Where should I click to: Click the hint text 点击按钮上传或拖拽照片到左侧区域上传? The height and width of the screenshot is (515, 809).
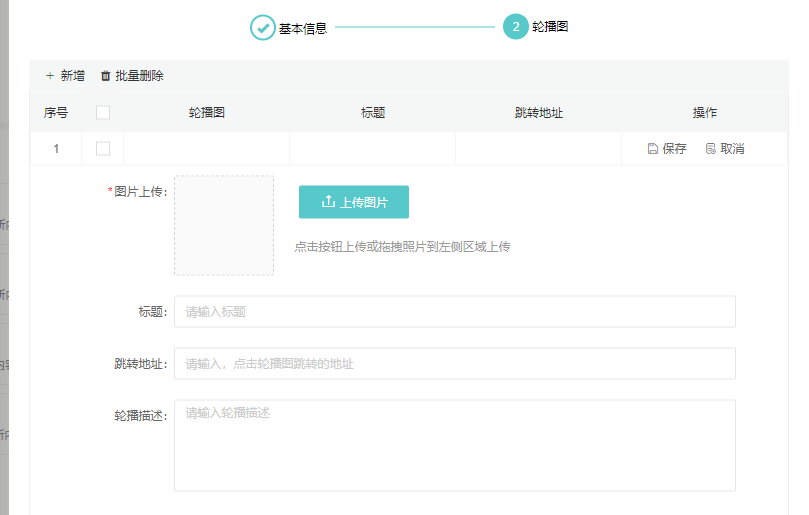(x=402, y=247)
